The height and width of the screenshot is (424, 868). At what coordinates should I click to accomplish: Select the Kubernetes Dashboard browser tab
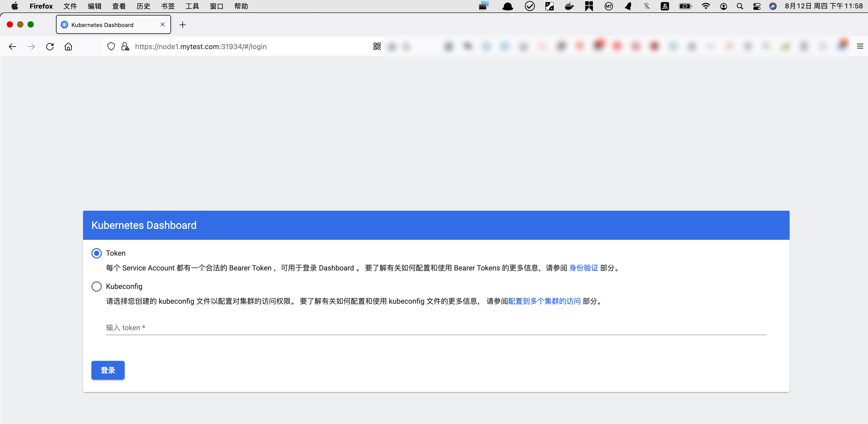coord(113,25)
